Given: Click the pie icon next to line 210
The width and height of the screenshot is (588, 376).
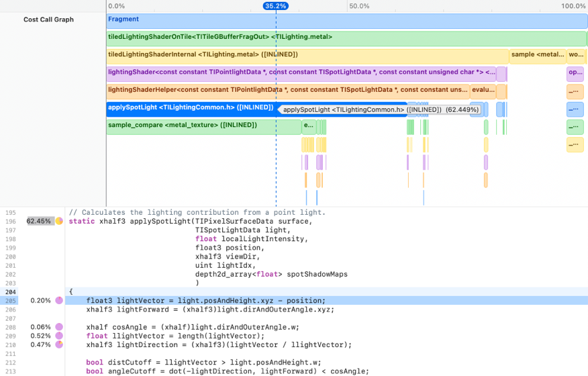Looking at the screenshot, I should [x=59, y=344].
